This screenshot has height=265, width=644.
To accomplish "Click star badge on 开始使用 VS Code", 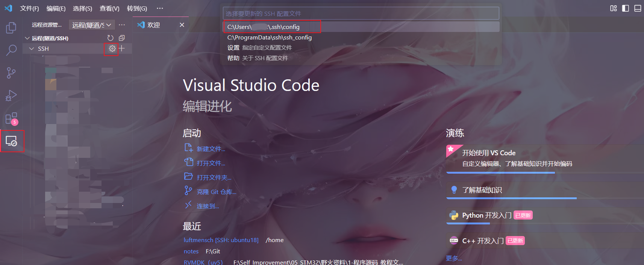I will click(451, 149).
